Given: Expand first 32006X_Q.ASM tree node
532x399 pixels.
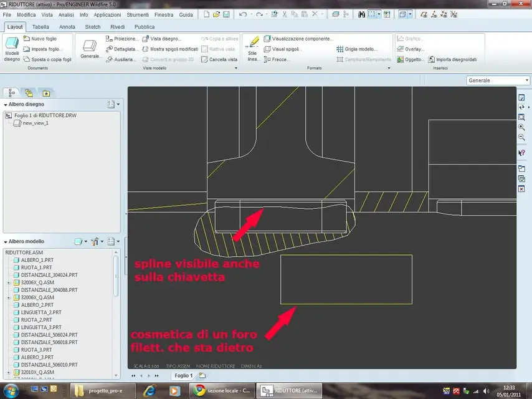Looking at the screenshot, I should click(9, 282).
